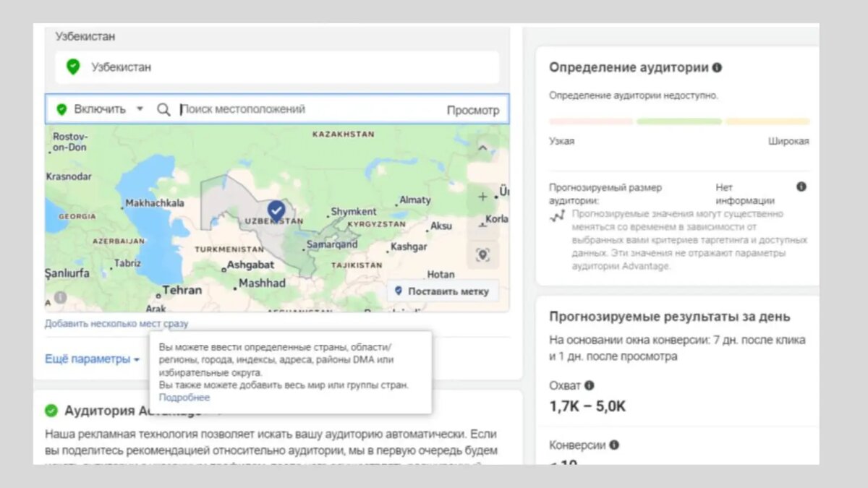This screenshot has height=488, width=868.
Task: Click info icon beside Охват
Action: (x=590, y=385)
